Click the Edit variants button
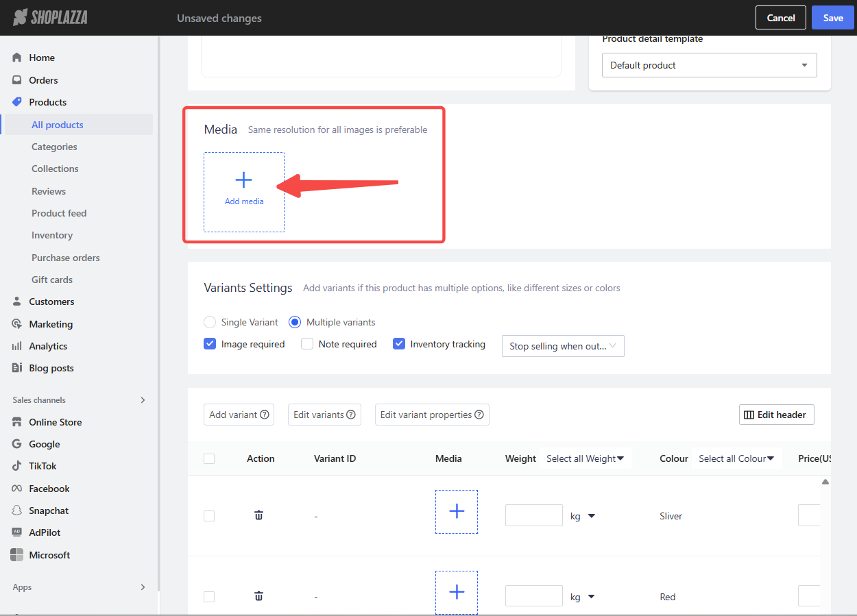 point(324,415)
